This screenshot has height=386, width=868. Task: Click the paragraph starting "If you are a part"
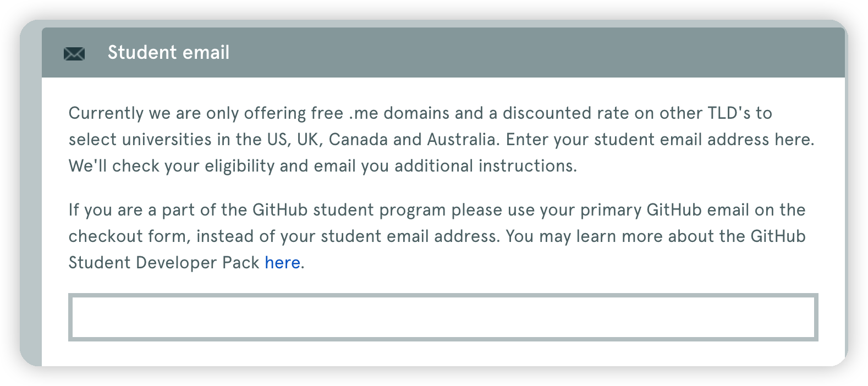click(437, 236)
